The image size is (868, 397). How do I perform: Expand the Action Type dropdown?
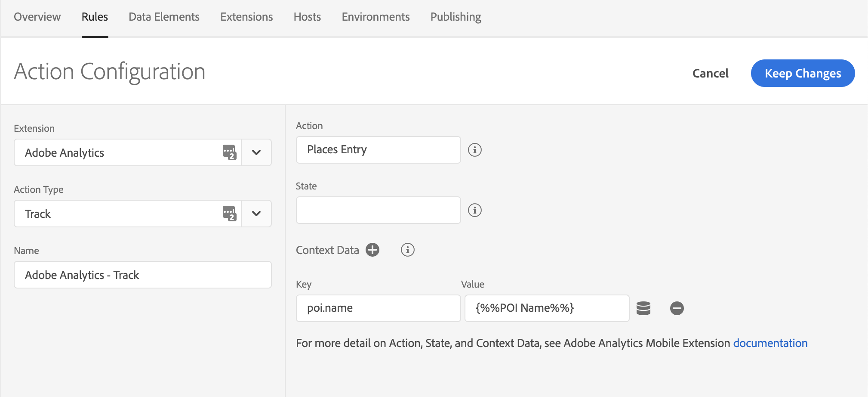pyautogui.click(x=256, y=214)
